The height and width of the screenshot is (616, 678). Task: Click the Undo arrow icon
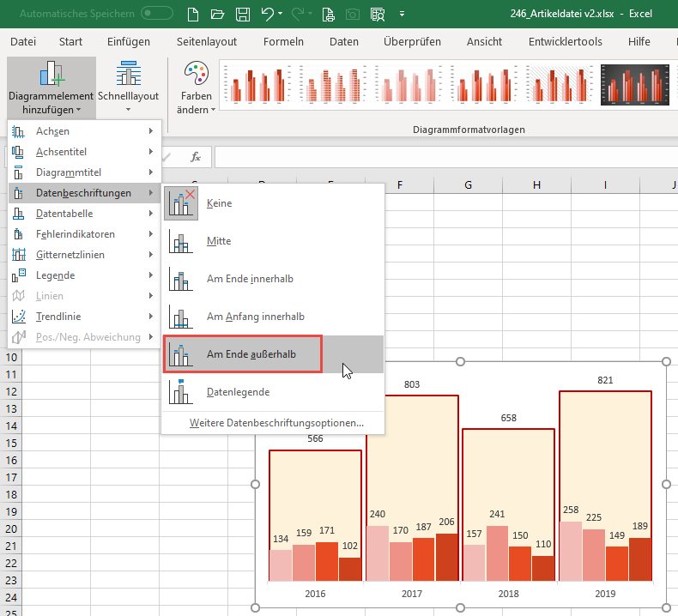pyautogui.click(x=268, y=15)
